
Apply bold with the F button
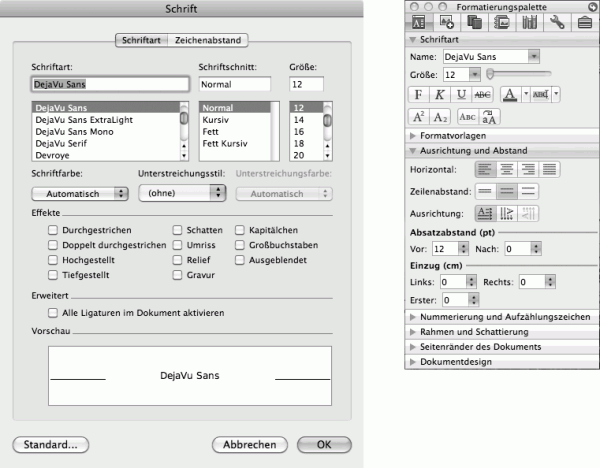(419, 94)
